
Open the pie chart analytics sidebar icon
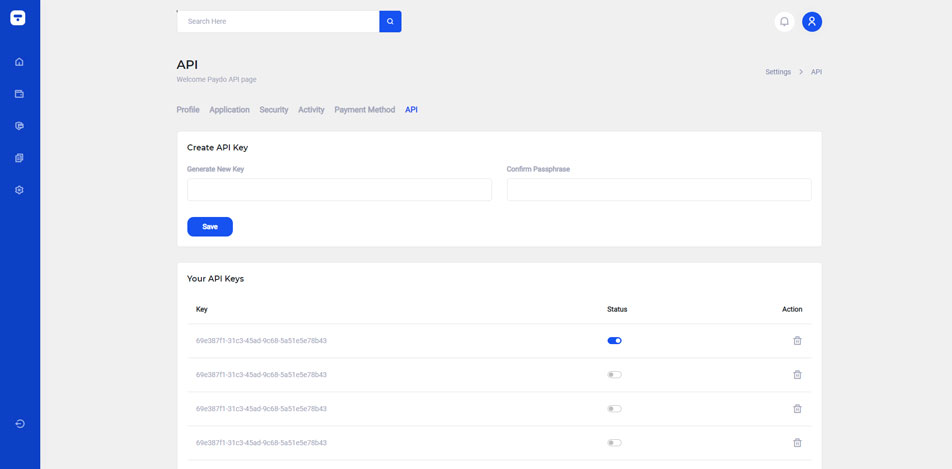(x=19, y=126)
